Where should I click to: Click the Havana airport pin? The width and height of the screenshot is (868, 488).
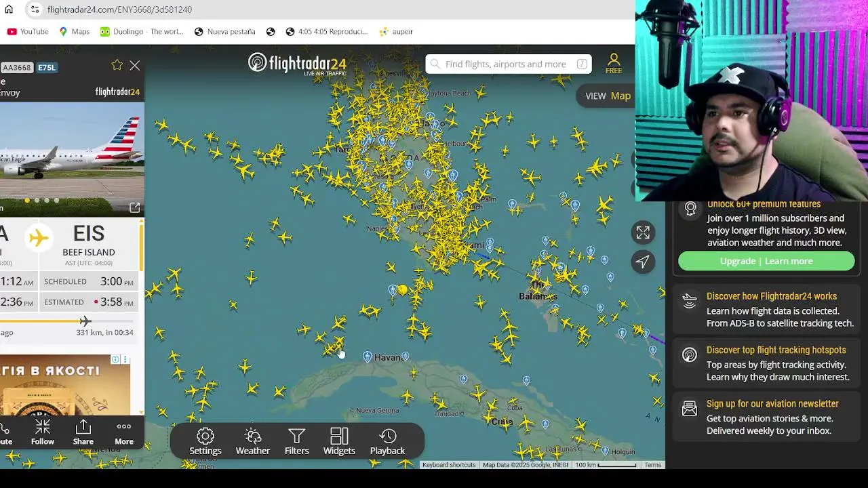pyautogui.click(x=368, y=356)
